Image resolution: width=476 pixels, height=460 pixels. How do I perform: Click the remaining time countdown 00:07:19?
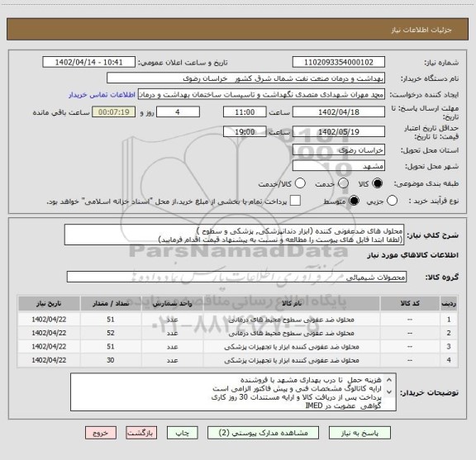[x=114, y=111]
